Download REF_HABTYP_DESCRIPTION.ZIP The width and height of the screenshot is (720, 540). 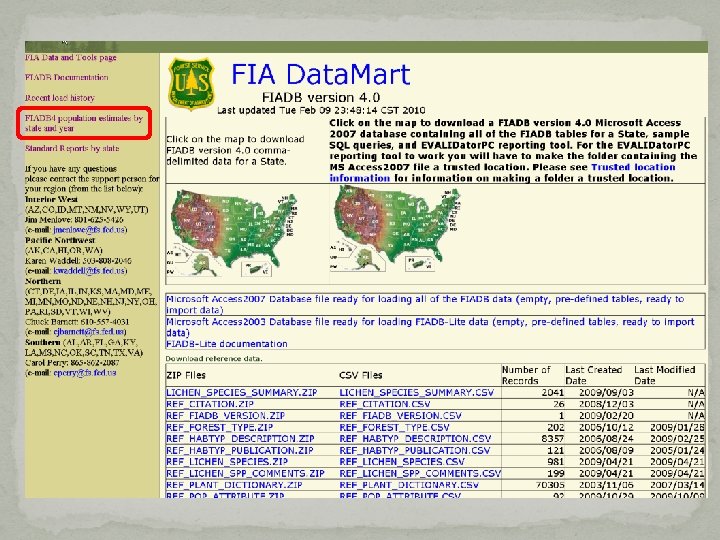[240, 439]
